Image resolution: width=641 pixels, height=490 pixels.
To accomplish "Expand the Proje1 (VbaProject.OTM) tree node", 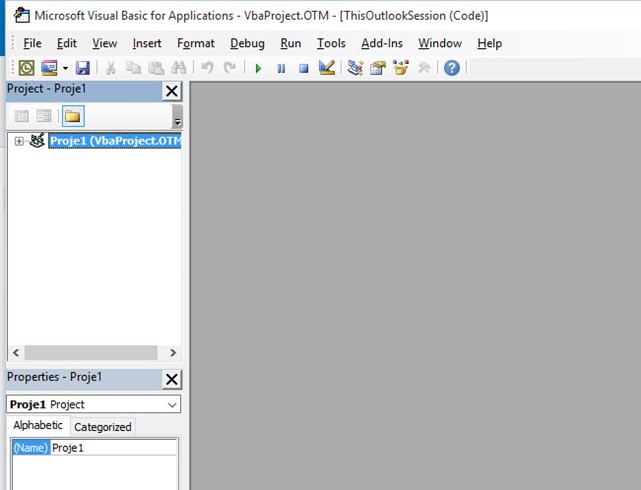I will point(18,141).
